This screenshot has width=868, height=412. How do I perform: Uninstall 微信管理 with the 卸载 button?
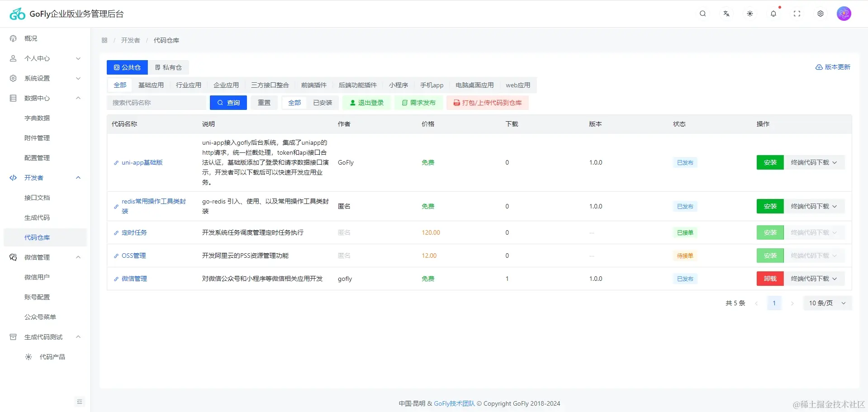click(x=770, y=279)
